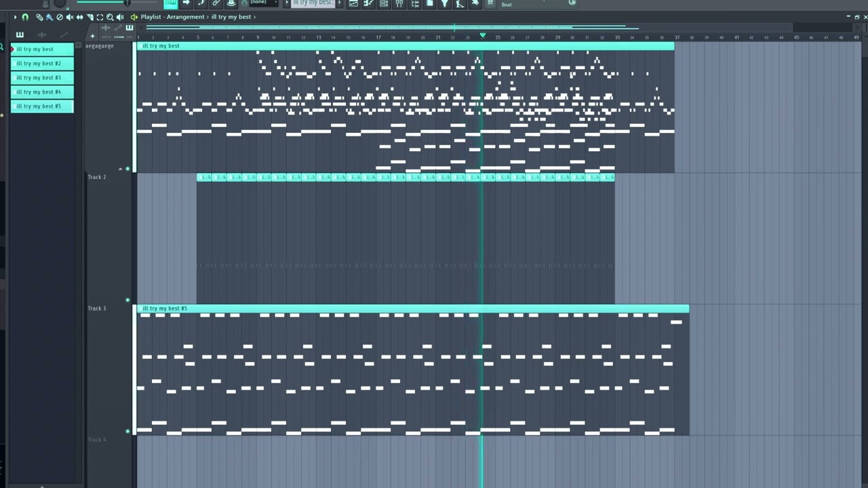The height and width of the screenshot is (488, 868).
Task: Select the 'ill try my best #4' pattern
Action: [42, 92]
